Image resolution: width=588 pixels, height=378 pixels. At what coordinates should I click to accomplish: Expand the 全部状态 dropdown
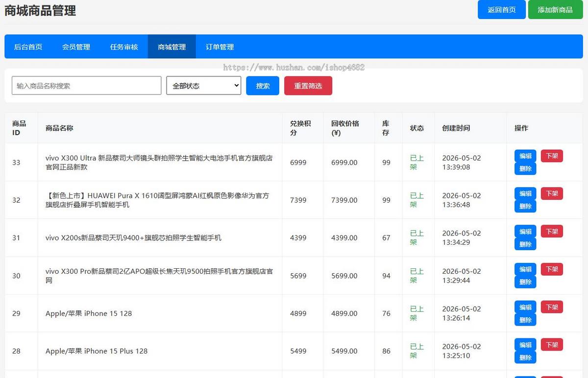(204, 86)
